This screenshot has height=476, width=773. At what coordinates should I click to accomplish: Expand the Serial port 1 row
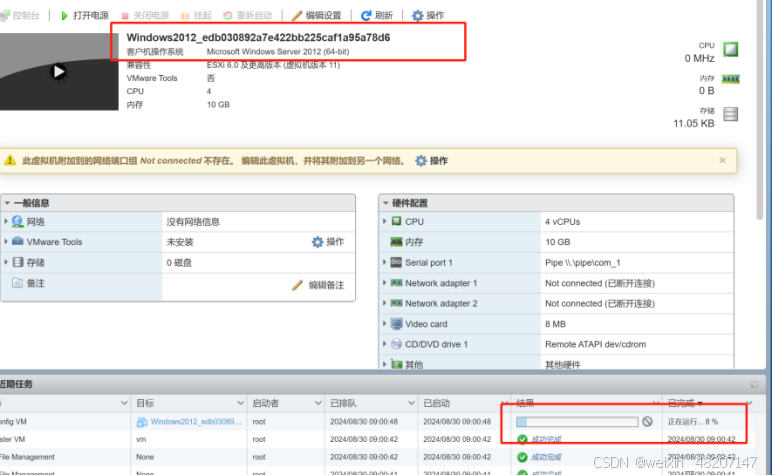[x=385, y=262]
